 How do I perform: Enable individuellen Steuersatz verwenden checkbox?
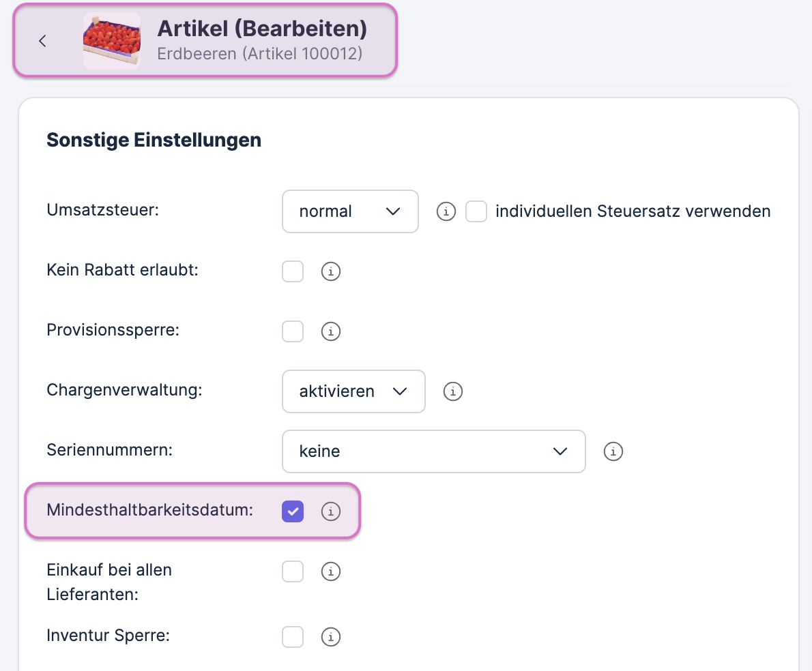[476, 212]
